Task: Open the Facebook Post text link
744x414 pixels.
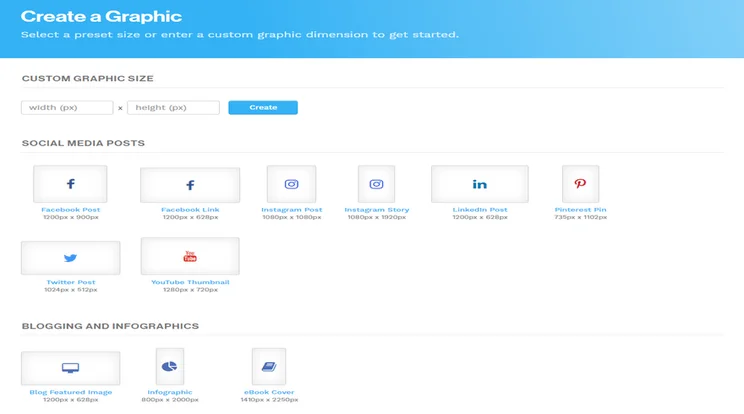Action: tap(70, 210)
